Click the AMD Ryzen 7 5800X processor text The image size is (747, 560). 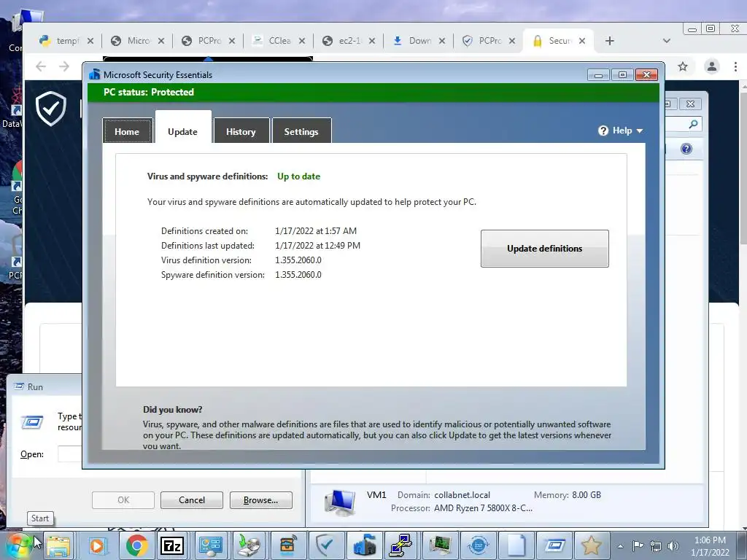click(x=483, y=508)
